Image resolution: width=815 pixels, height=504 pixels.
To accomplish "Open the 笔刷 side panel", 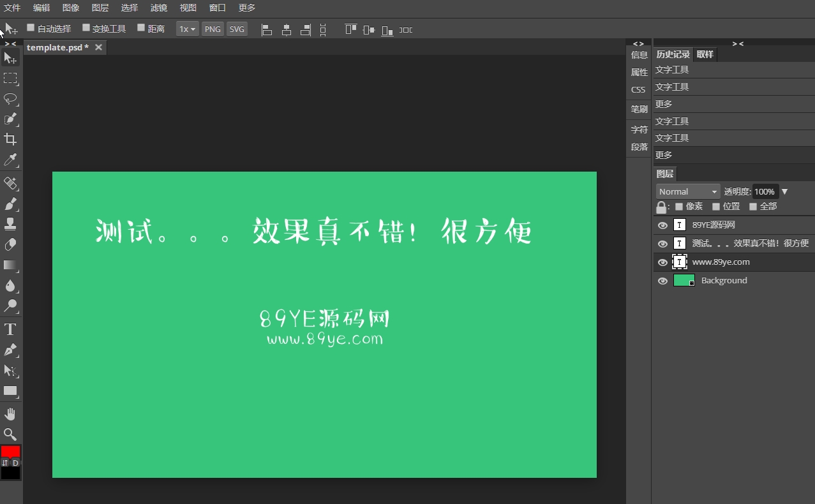I will tap(639, 109).
